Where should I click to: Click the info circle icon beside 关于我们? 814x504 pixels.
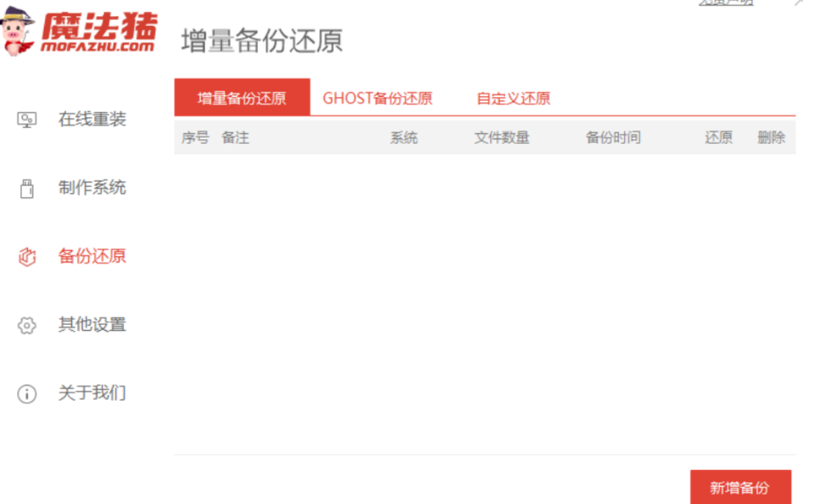click(x=27, y=394)
